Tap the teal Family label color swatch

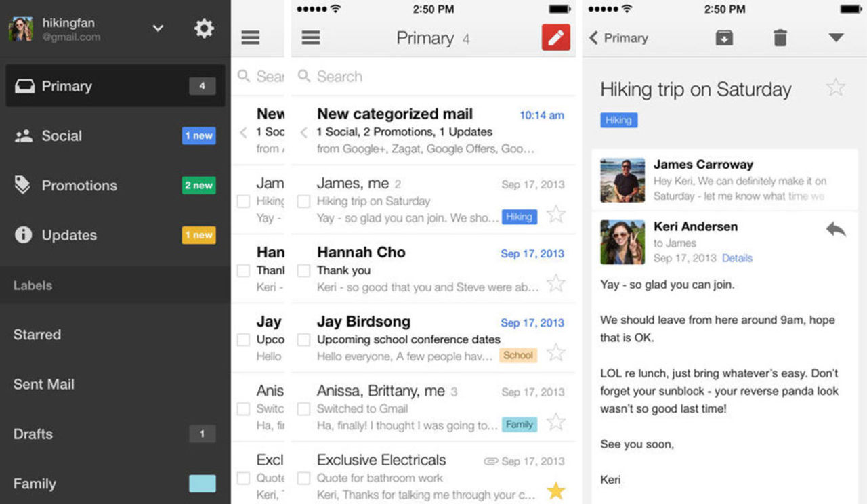[x=201, y=483]
